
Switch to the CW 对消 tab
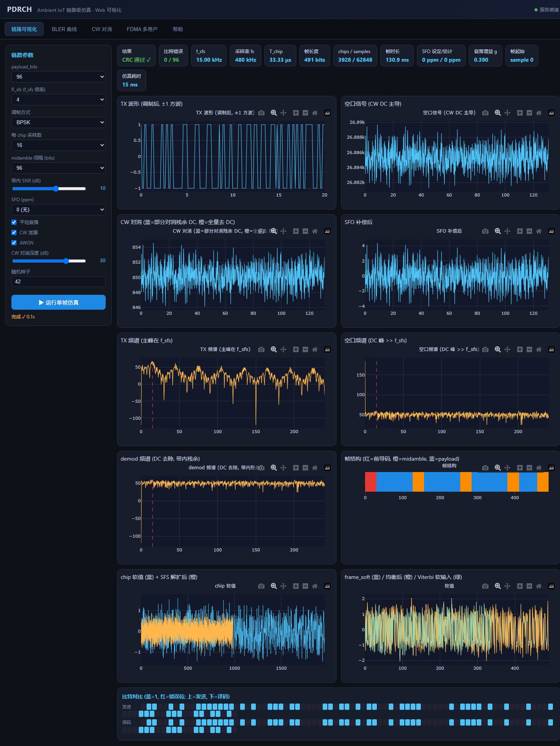pyautogui.click(x=102, y=29)
